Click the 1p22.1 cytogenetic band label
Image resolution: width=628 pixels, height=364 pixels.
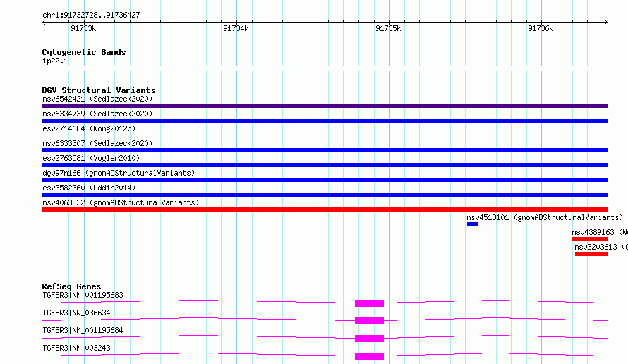click(x=55, y=61)
